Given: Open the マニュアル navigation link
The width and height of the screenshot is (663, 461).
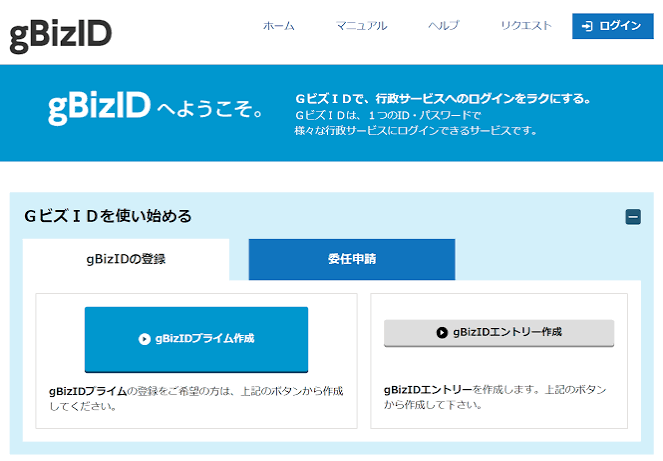Looking at the screenshot, I should coord(362,26).
